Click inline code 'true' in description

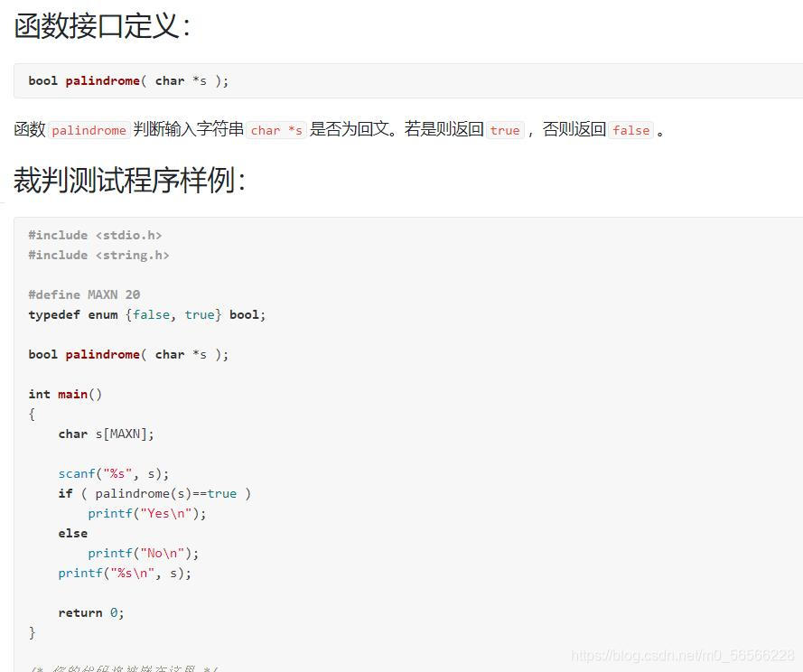pyautogui.click(x=505, y=130)
